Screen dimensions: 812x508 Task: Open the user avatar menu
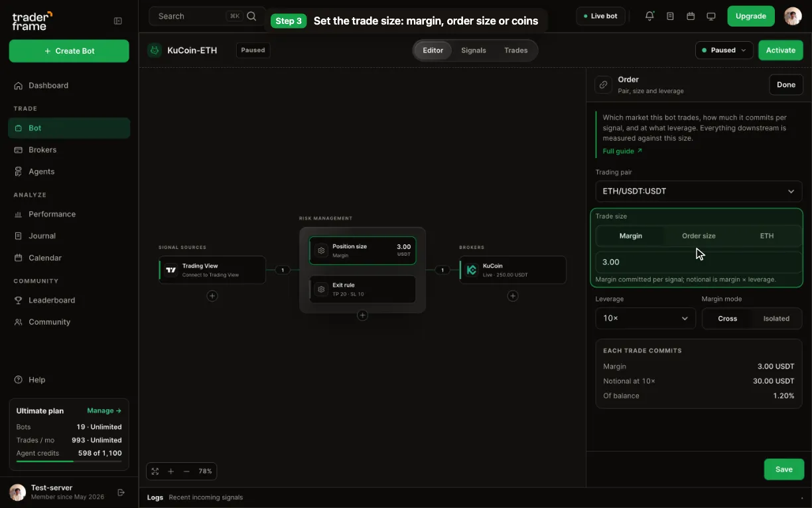(x=793, y=16)
